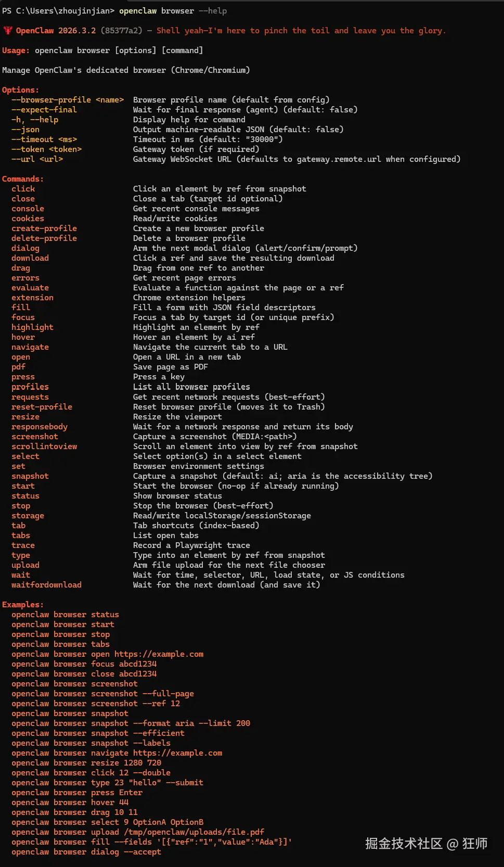Image resolution: width=504 pixels, height=867 pixels.
Task: Click the example.com URL in navigate example
Action: (177, 753)
